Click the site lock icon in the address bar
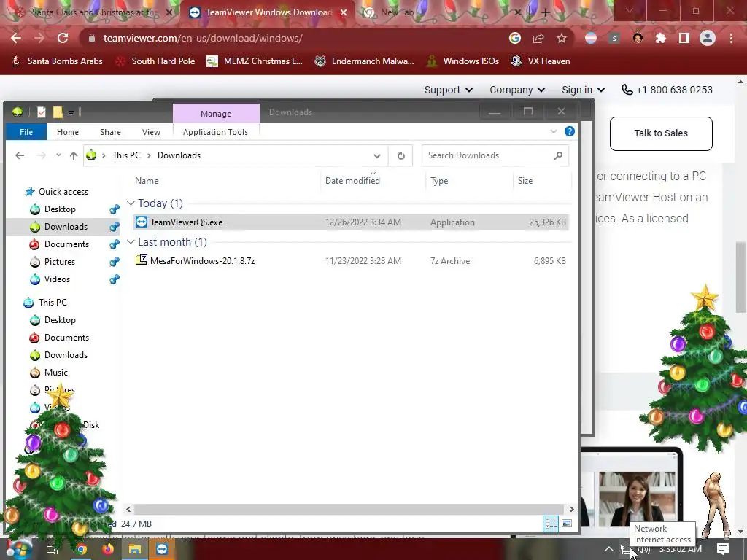This screenshot has width=747, height=560. pos(92,38)
